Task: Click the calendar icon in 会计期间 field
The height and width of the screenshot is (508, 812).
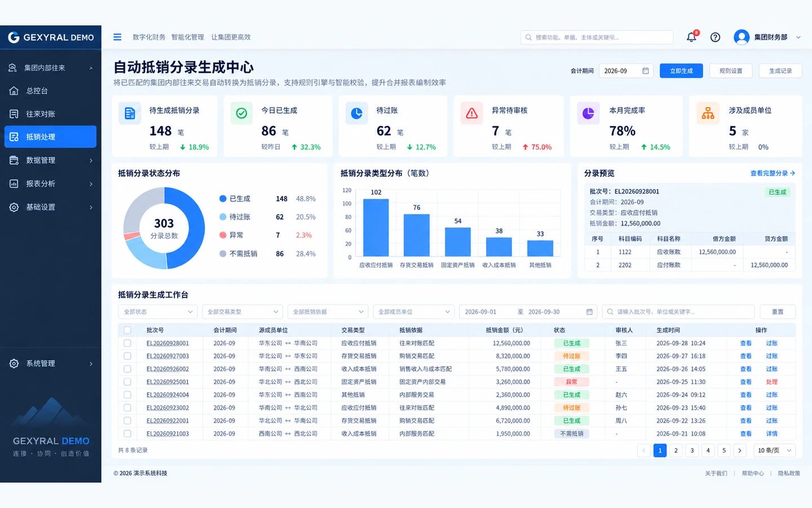Action: click(x=646, y=71)
